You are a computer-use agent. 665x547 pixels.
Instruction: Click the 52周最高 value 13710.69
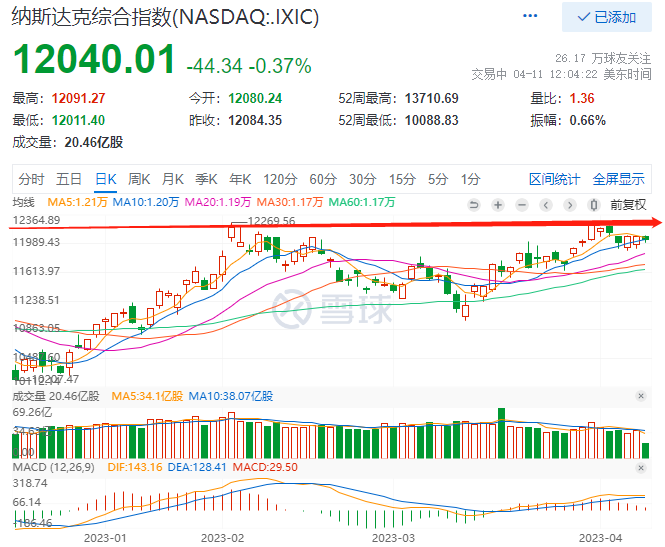(431, 98)
